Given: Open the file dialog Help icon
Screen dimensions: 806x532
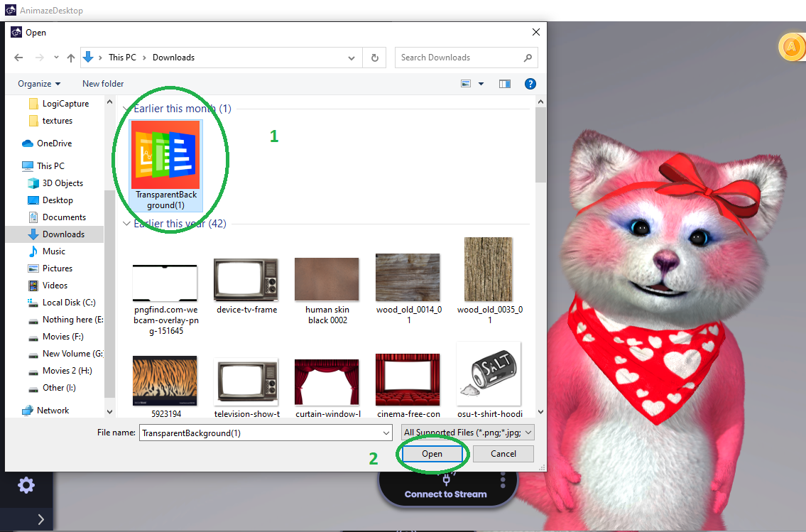Looking at the screenshot, I should pos(530,84).
